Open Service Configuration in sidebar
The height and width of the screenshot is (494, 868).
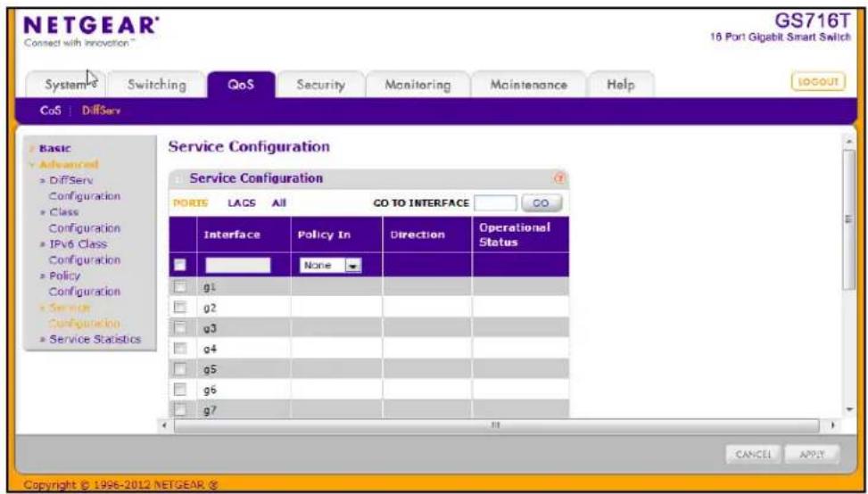(x=84, y=315)
